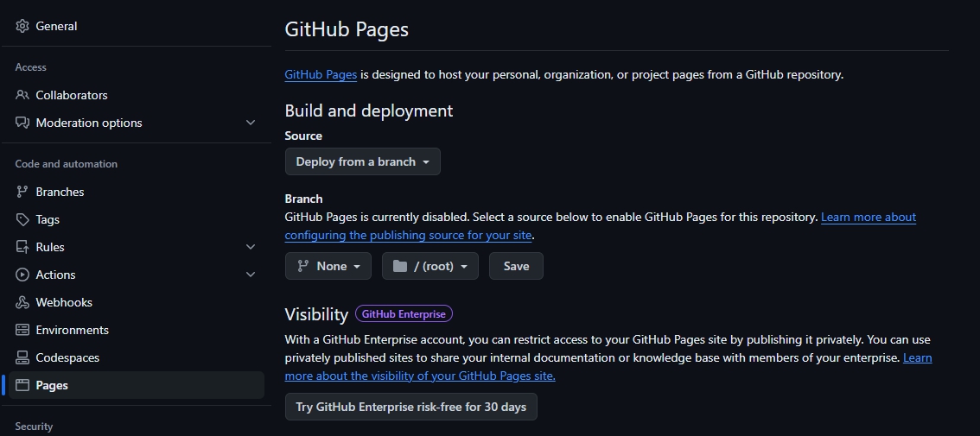
Task: Open the / (root) folder dropdown
Action: click(430, 266)
